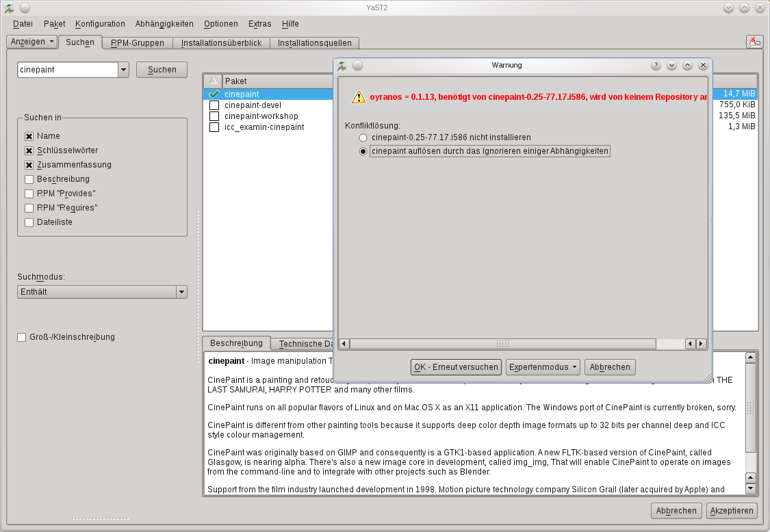This screenshot has height=532, width=770.
Task: Select 'cinepaint auflösen durch das Ignorieren' option
Action: 363,151
